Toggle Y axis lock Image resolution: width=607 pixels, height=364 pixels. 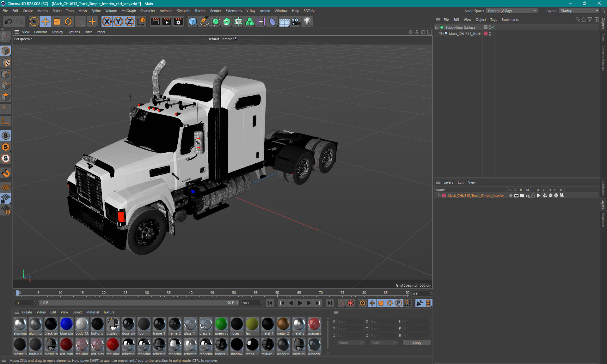(118, 21)
